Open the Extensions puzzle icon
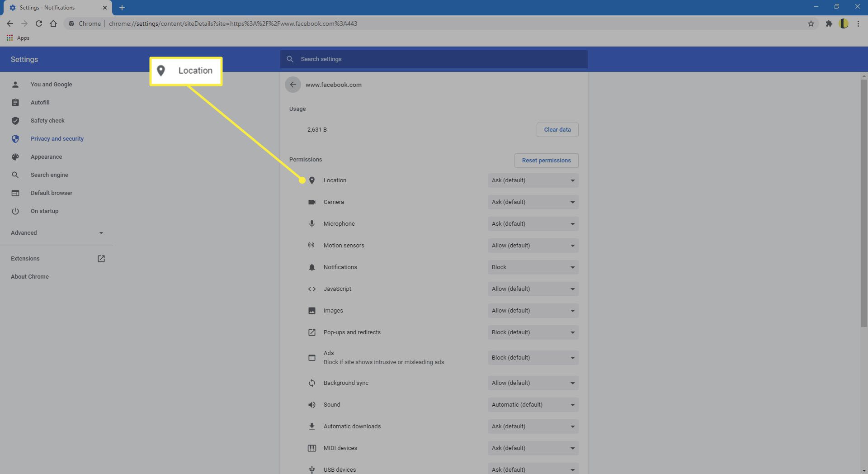Image resolution: width=868 pixels, height=474 pixels. click(829, 24)
